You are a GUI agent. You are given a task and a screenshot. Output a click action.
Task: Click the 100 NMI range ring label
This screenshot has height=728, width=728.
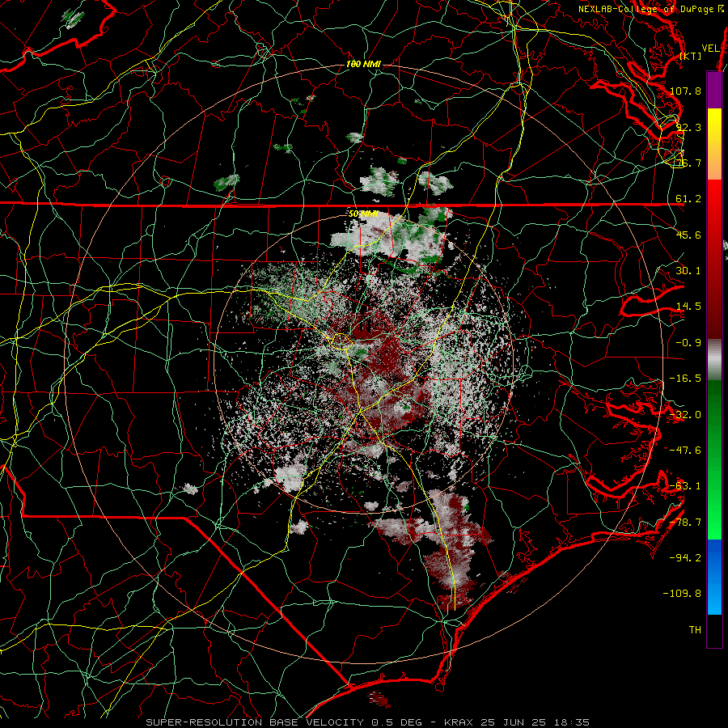pyautogui.click(x=363, y=64)
